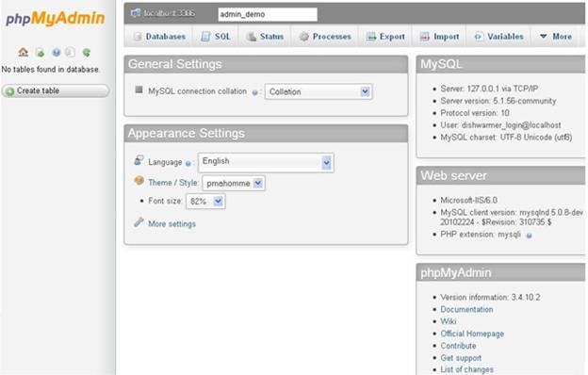Click the server icon beside localhost
The width and height of the screenshot is (588, 375).
coord(136,13)
